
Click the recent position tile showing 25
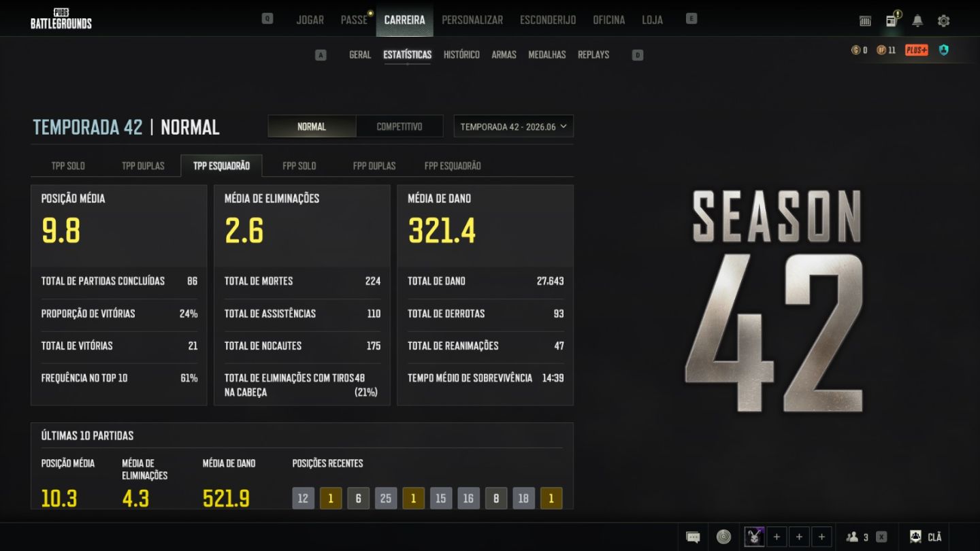tap(386, 499)
